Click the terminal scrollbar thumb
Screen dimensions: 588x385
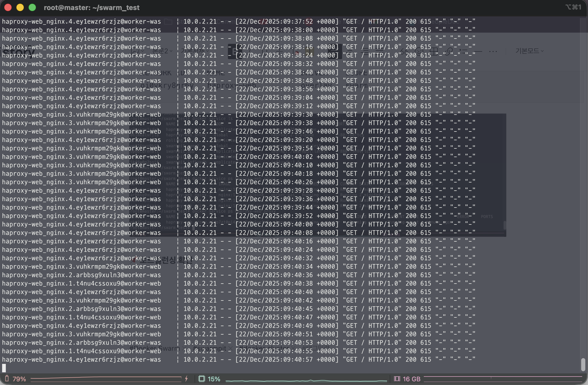[x=583, y=364]
